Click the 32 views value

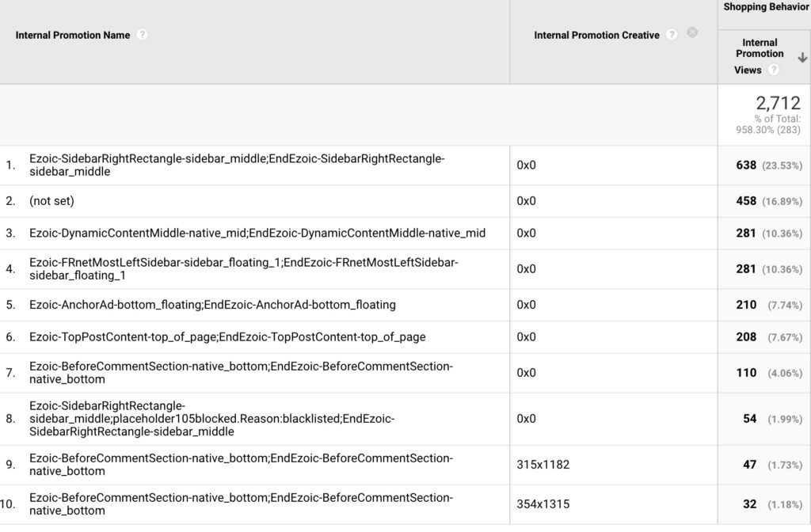coord(749,504)
